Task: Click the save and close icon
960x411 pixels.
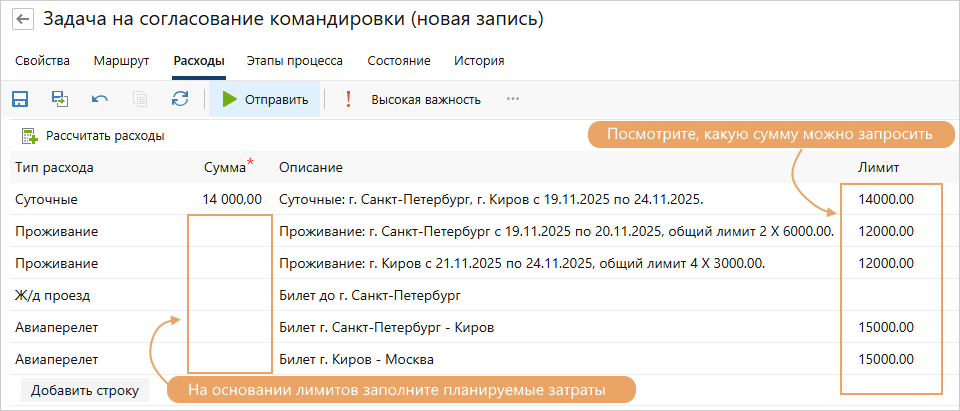Action: (60, 99)
